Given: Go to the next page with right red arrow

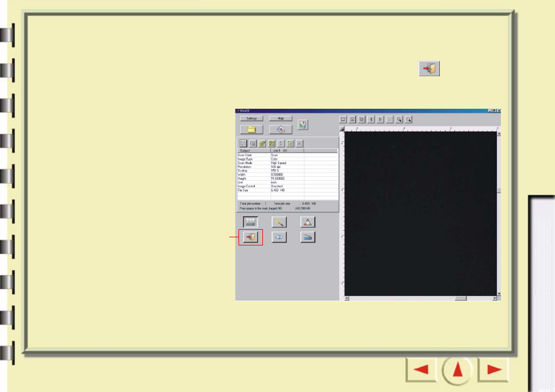Looking at the screenshot, I should point(494,370).
